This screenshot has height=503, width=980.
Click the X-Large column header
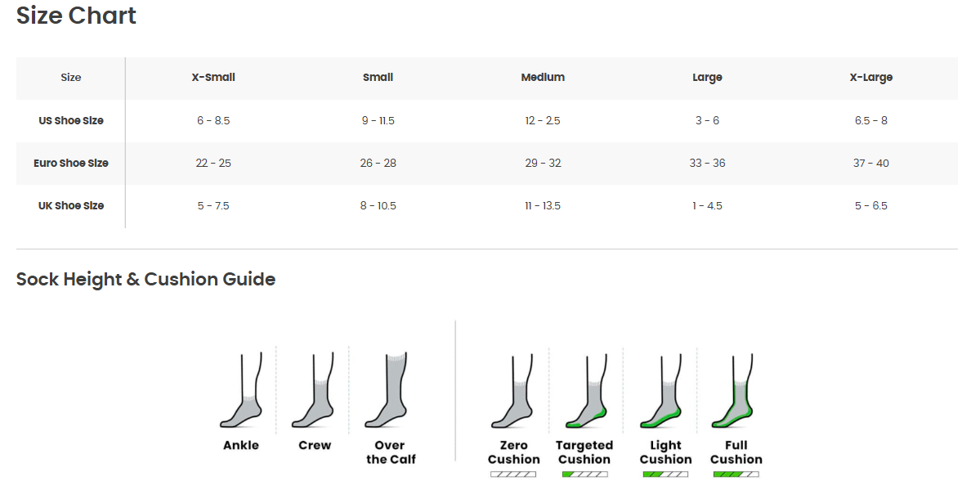point(870,78)
